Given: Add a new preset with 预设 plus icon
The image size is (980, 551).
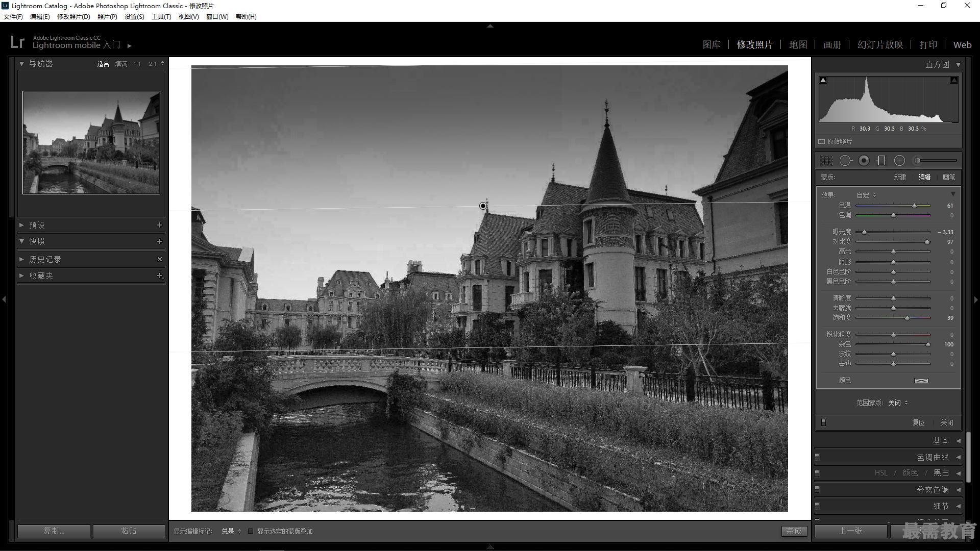Looking at the screenshot, I should [160, 225].
